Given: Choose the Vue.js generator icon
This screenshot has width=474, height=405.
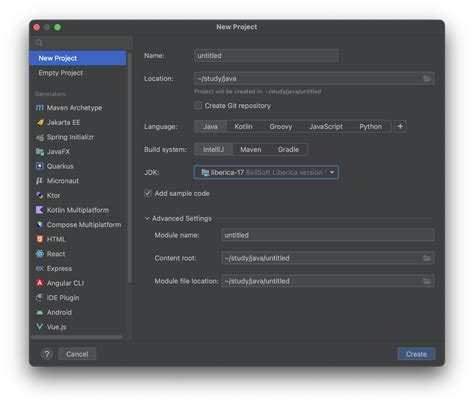Looking at the screenshot, I should (40, 327).
